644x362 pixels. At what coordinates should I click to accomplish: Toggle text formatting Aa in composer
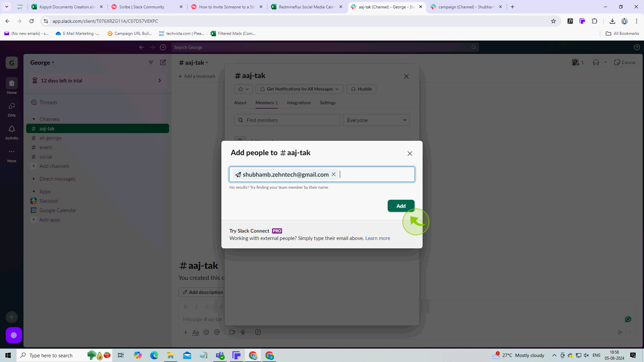point(196,332)
